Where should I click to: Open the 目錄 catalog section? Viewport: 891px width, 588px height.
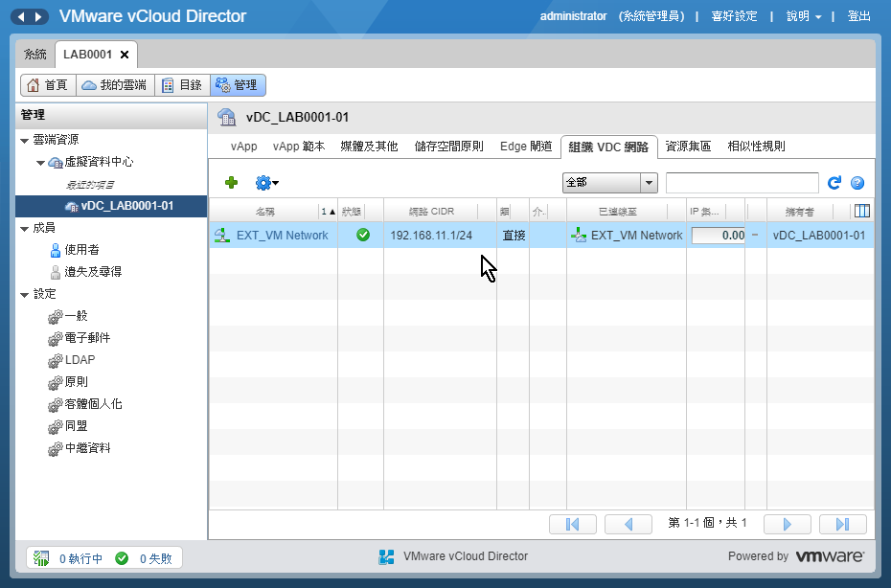(x=182, y=85)
